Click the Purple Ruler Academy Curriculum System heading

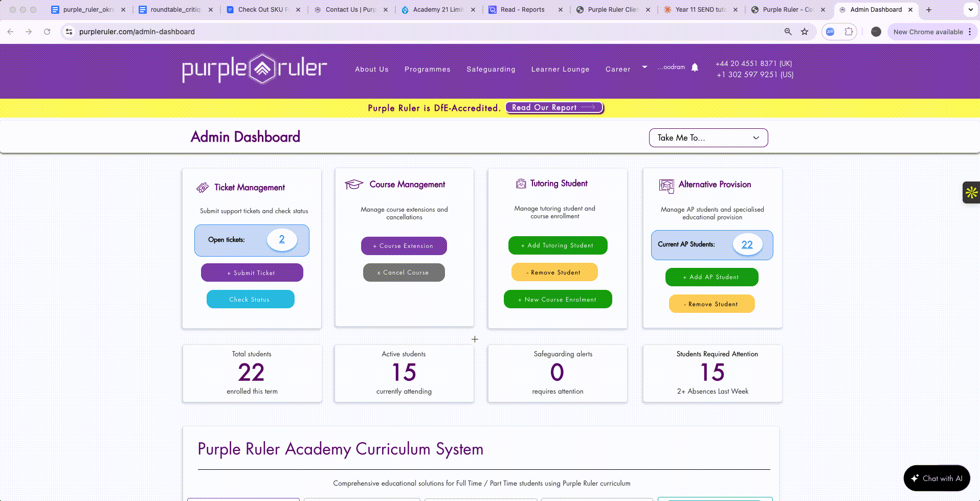pyautogui.click(x=341, y=449)
